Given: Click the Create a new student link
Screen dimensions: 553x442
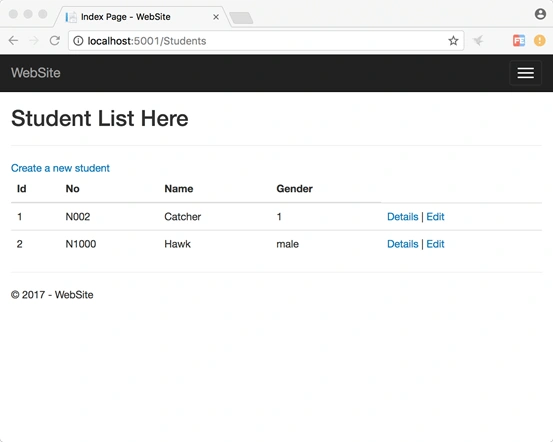Looking at the screenshot, I should (x=60, y=168).
